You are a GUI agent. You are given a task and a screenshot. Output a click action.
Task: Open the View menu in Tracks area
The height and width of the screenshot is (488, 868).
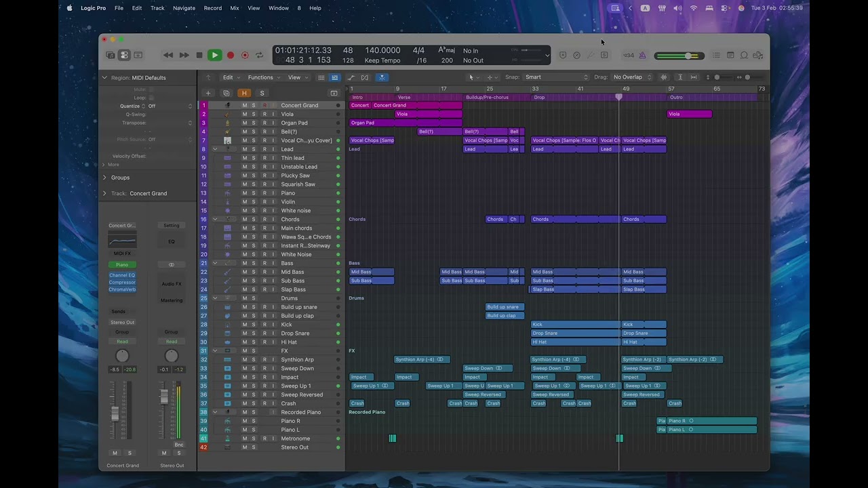(x=297, y=77)
